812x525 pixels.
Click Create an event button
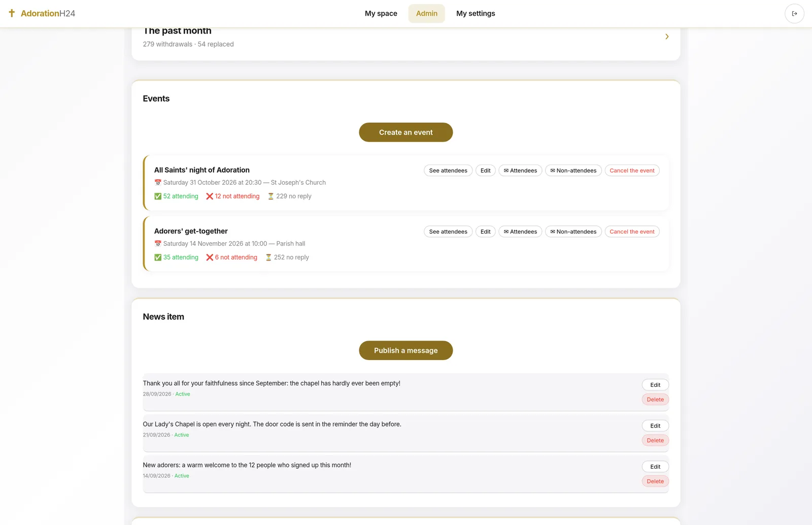click(405, 132)
